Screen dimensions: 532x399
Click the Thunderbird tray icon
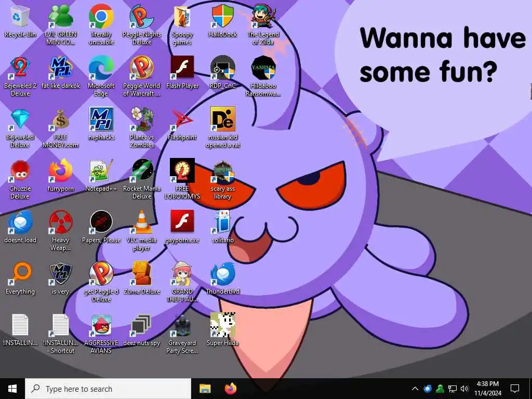(428, 389)
